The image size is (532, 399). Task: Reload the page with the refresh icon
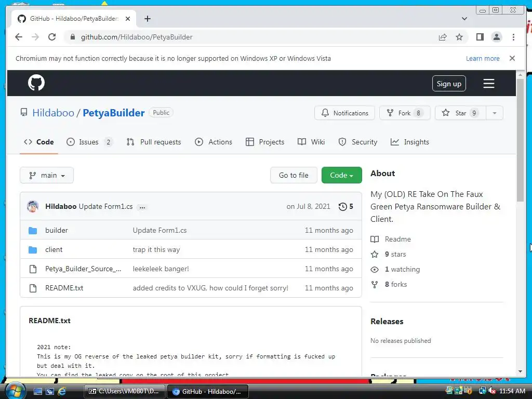pos(52,37)
